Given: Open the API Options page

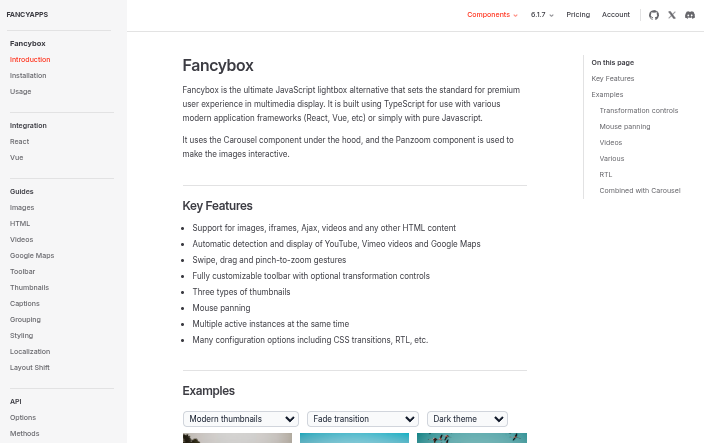Looking at the screenshot, I should click(x=23, y=417).
